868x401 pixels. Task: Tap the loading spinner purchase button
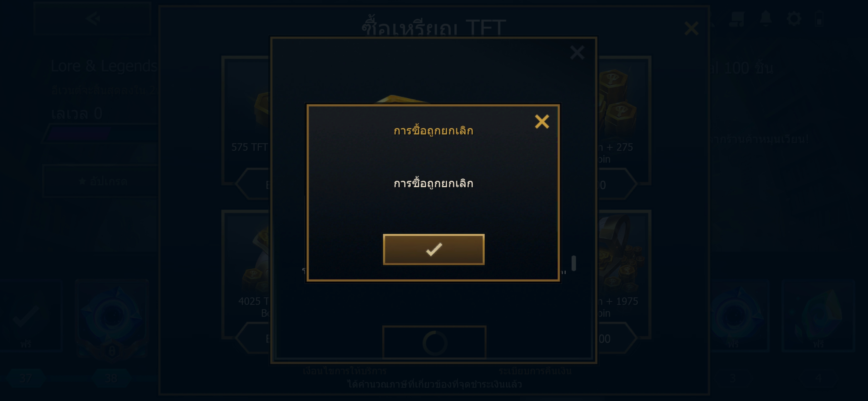pos(434,342)
